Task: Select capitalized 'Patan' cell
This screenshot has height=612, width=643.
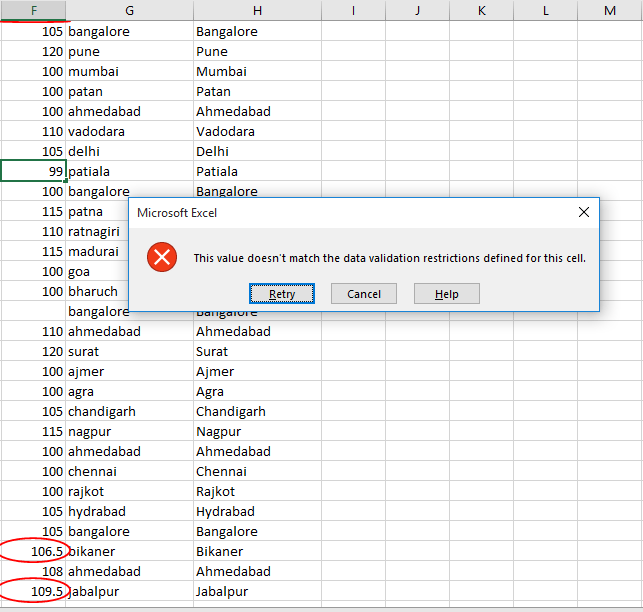Action: tap(257, 91)
